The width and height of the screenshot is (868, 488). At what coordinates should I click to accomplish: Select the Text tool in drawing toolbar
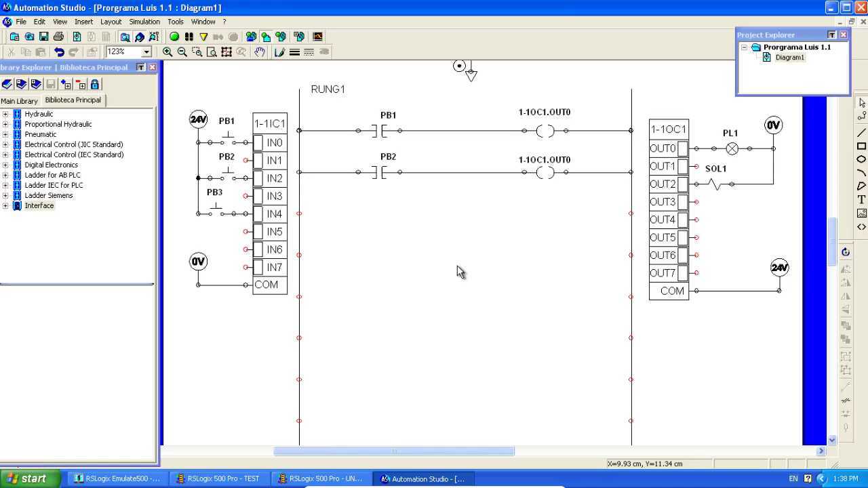pyautogui.click(x=861, y=200)
